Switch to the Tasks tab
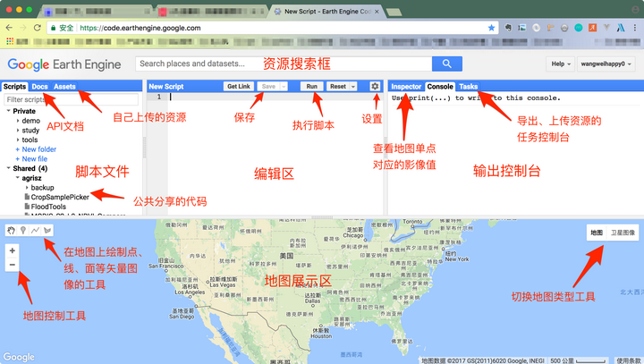Viewport: 644px width, 364px height. [x=468, y=86]
